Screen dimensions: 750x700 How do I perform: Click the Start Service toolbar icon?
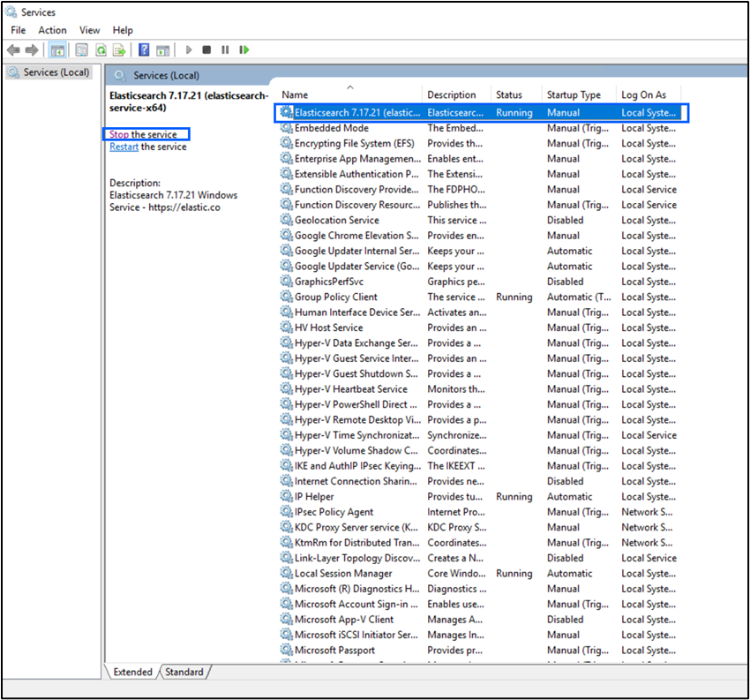point(188,49)
